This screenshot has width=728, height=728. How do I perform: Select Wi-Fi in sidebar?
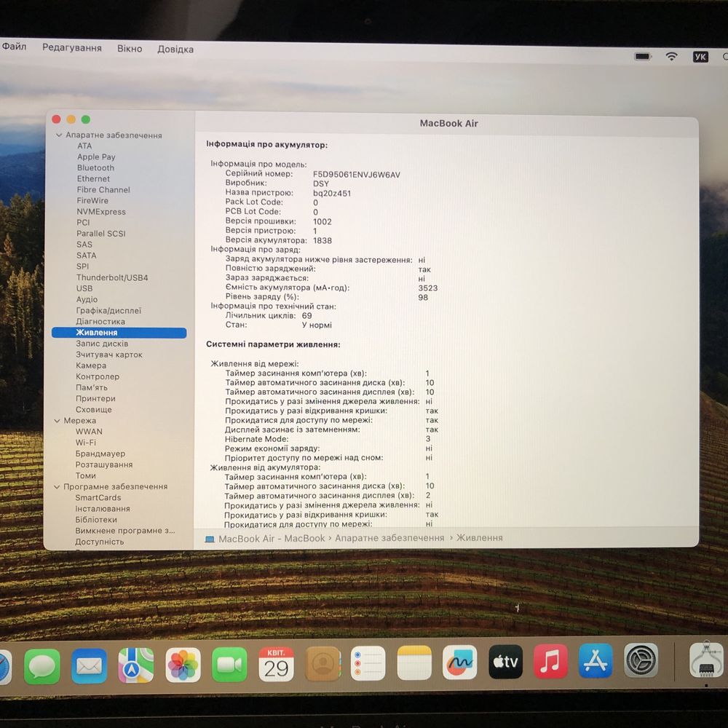pyautogui.click(x=85, y=443)
